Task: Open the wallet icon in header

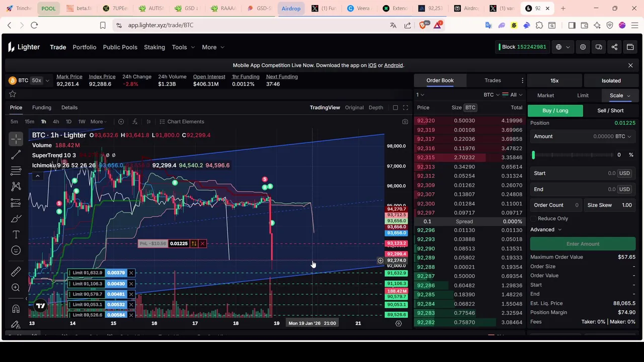Action: click(630, 47)
